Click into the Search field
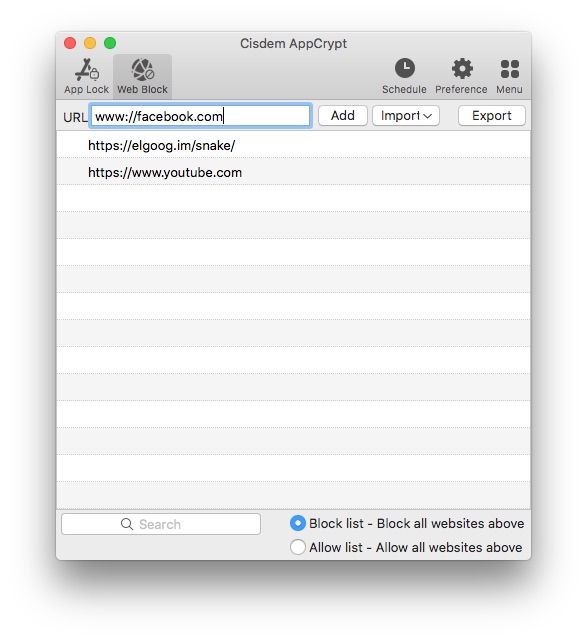587x640 pixels. pyautogui.click(x=161, y=524)
